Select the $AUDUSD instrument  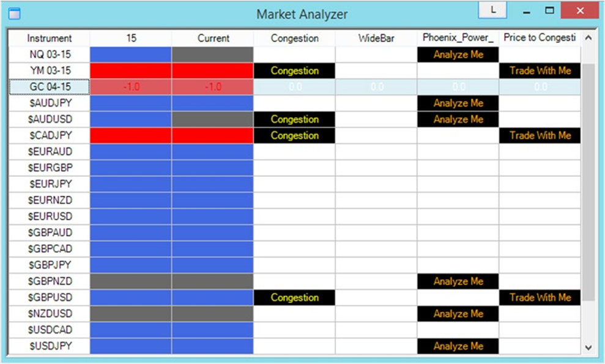click(x=50, y=119)
